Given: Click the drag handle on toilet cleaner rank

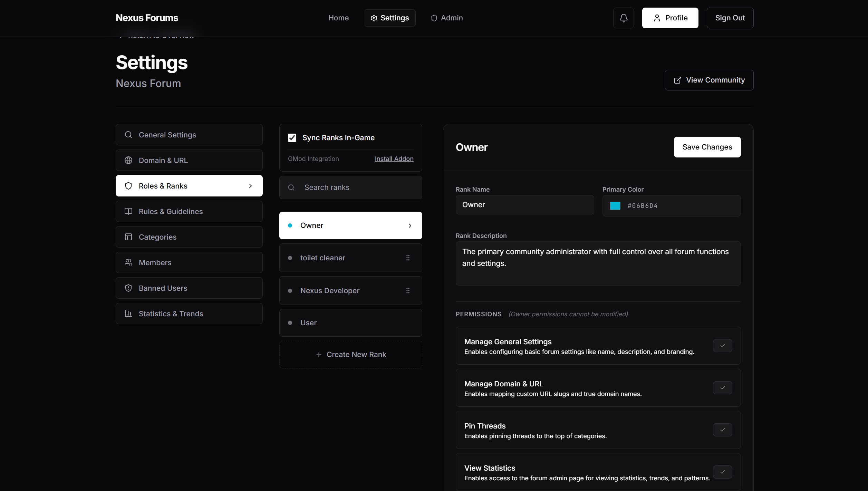Looking at the screenshot, I should coord(408,258).
